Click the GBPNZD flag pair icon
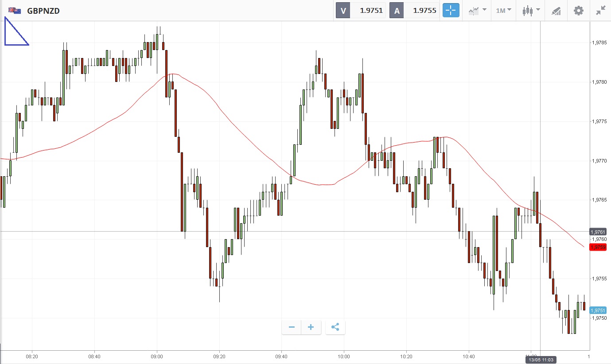611x364 pixels. 14,11
